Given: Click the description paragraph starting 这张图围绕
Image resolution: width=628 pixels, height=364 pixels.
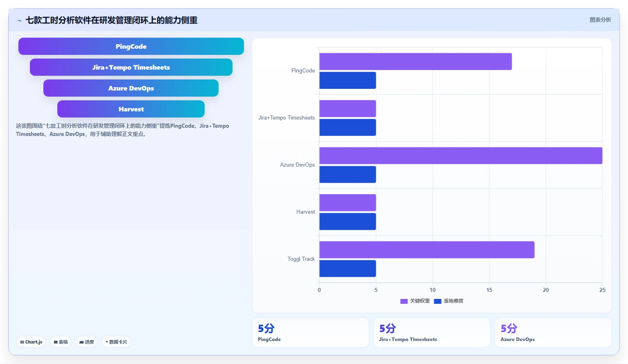Looking at the screenshot, I should point(123,130).
